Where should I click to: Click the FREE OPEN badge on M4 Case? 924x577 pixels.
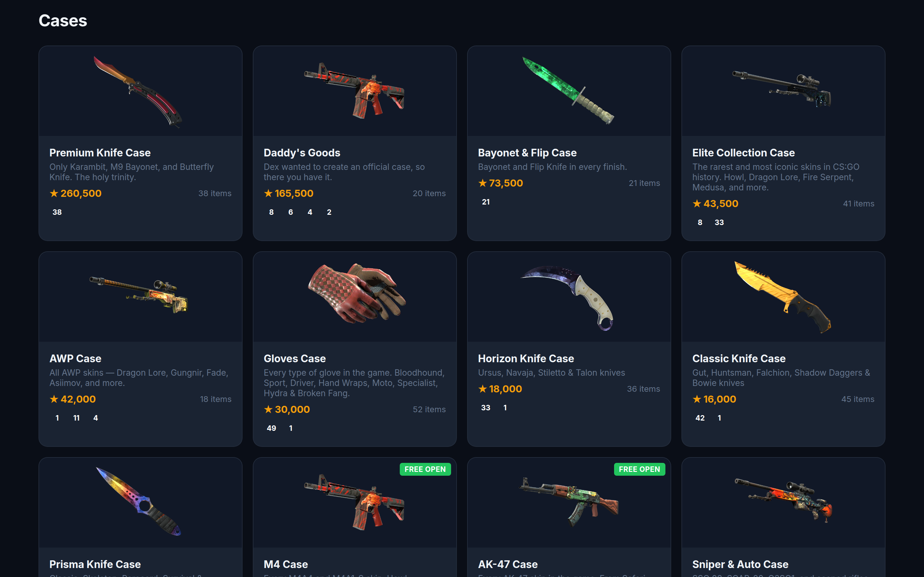click(425, 469)
